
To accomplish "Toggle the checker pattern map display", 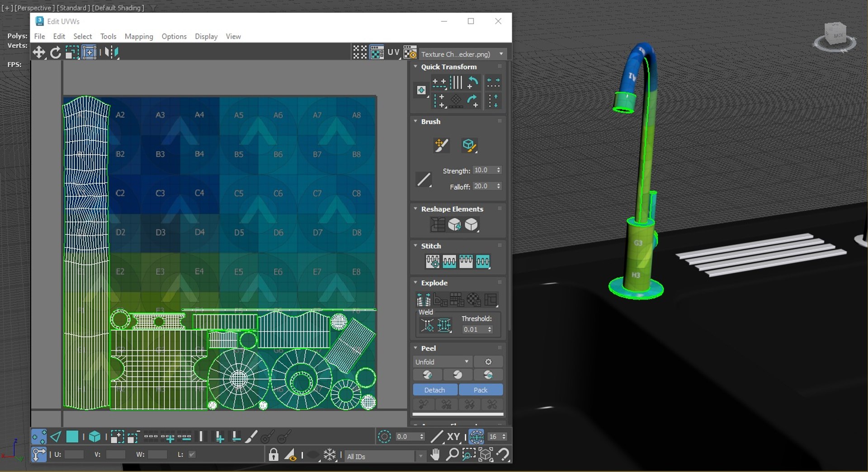I will click(377, 52).
